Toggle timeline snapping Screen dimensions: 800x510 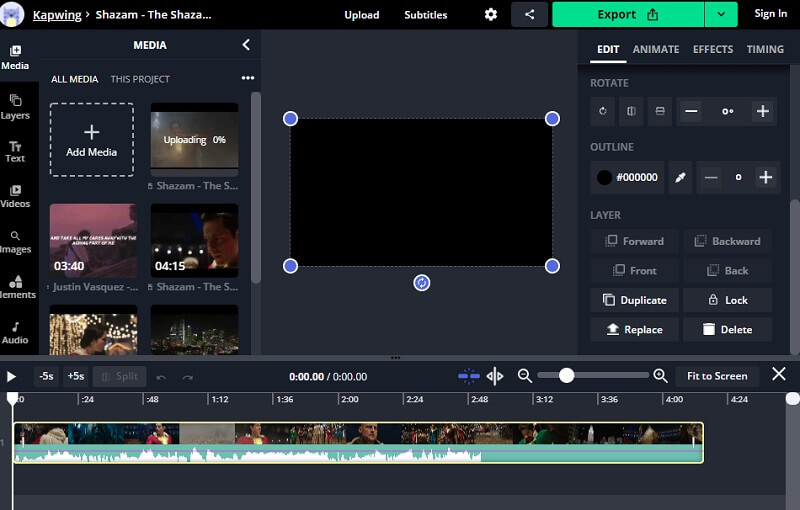[x=468, y=376]
